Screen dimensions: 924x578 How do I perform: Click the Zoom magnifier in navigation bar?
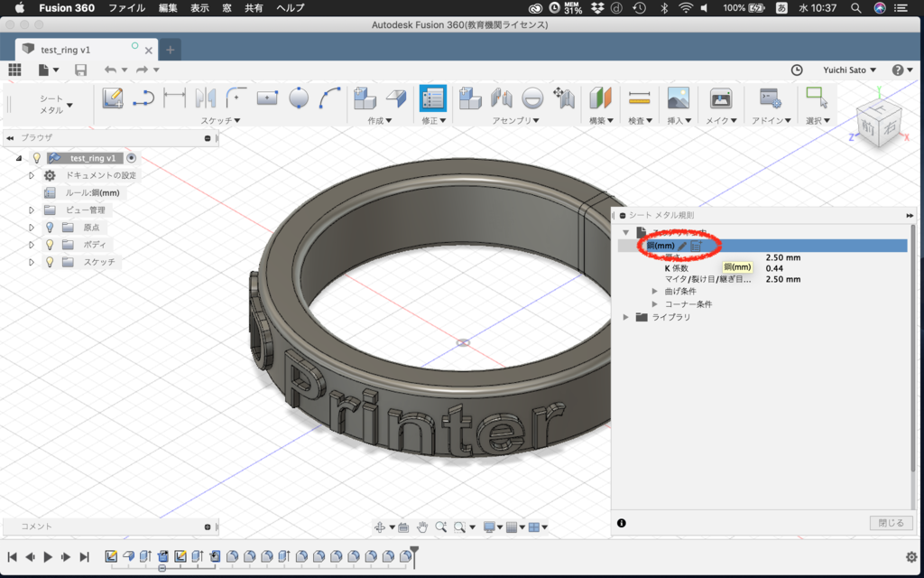pyautogui.click(x=440, y=527)
